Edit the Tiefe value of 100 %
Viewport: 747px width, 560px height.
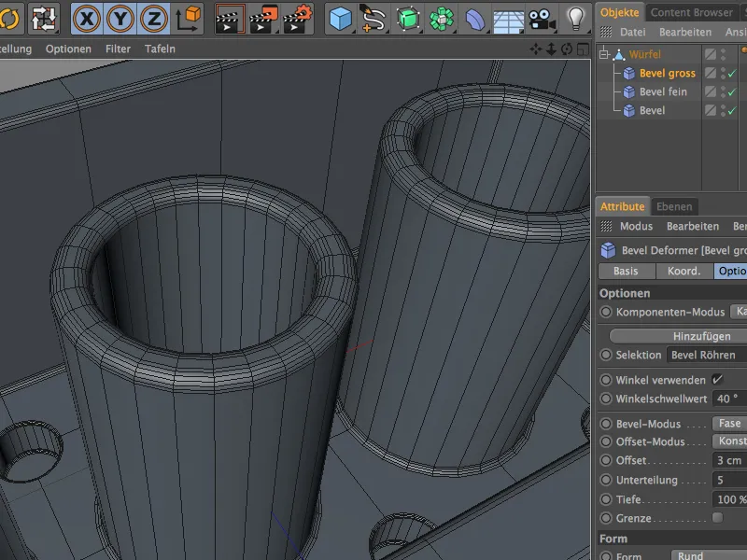(729, 499)
